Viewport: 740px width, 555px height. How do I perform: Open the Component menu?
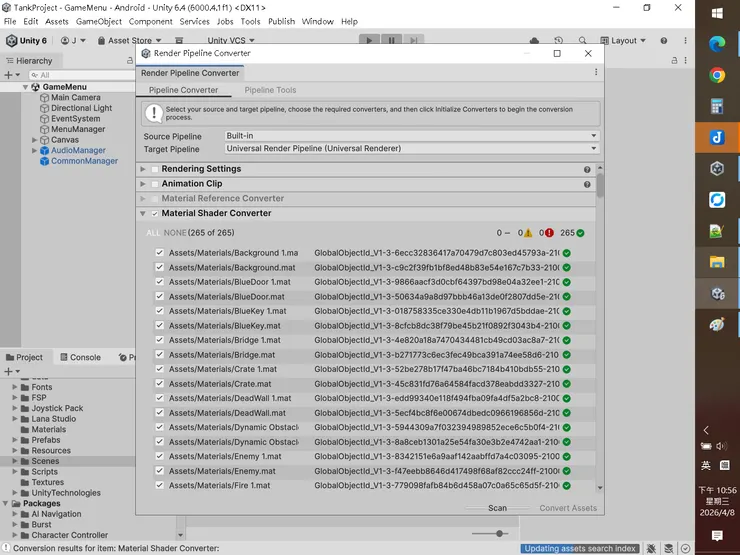click(x=151, y=21)
